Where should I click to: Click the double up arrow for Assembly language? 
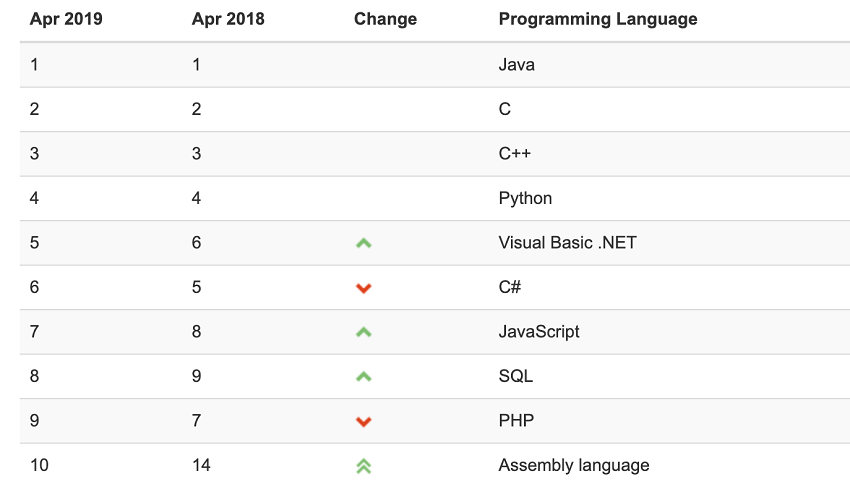click(x=364, y=466)
